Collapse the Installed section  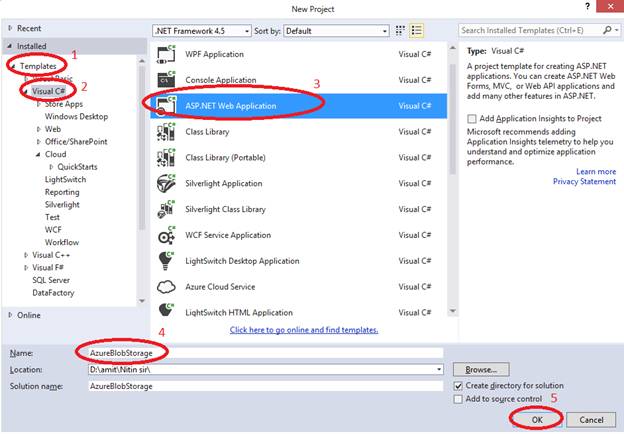point(10,46)
